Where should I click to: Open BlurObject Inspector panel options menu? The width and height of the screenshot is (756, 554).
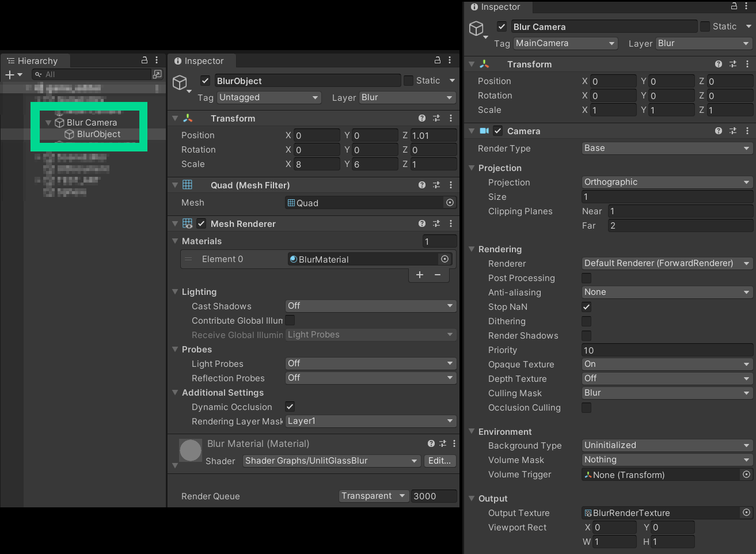(x=450, y=60)
